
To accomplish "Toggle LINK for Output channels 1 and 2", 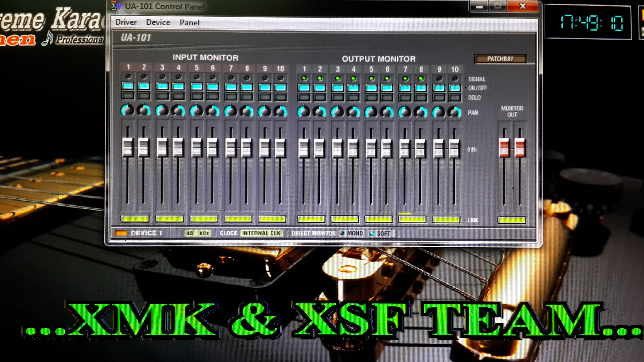I will (311, 219).
